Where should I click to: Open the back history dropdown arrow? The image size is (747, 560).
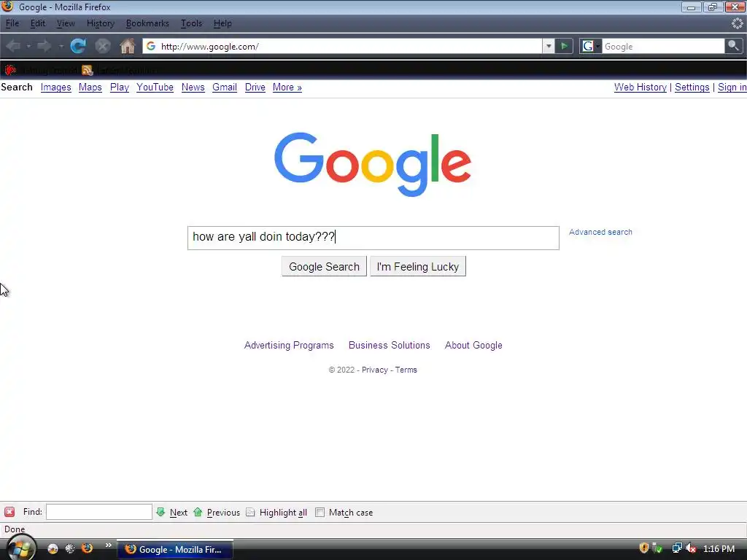[x=28, y=47]
